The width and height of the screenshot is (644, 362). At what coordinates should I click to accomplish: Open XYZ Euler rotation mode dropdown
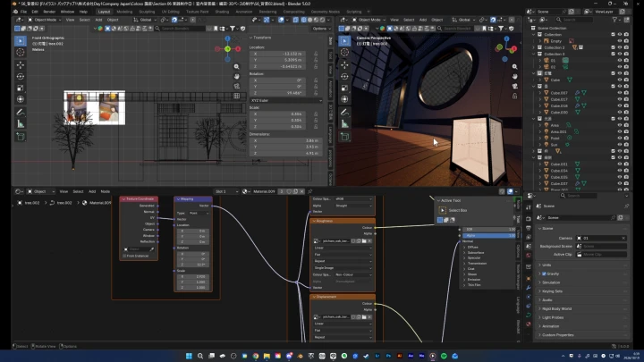[285, 100]
